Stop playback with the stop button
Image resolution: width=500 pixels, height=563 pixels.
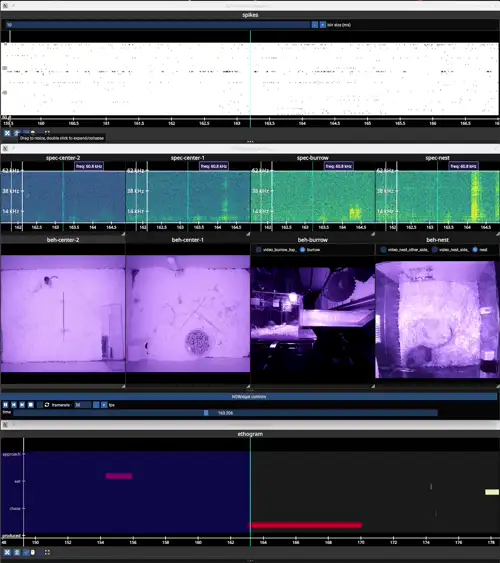point(31,405)
